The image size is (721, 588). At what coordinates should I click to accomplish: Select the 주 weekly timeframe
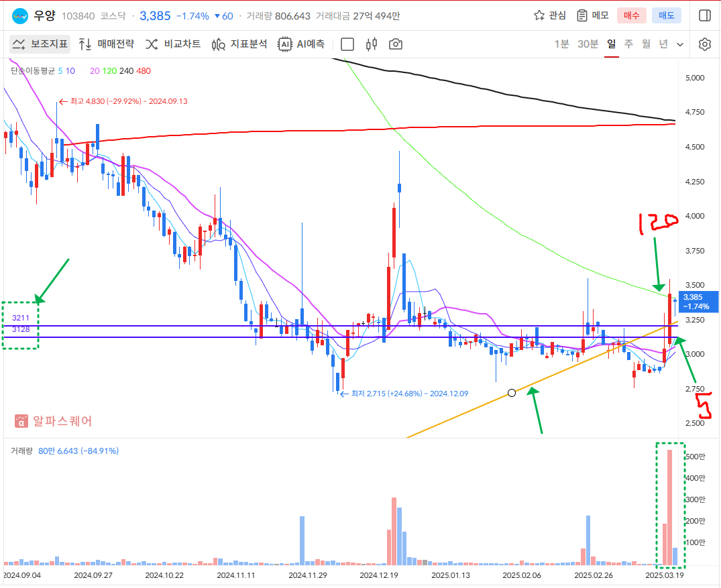coord(628,44)
